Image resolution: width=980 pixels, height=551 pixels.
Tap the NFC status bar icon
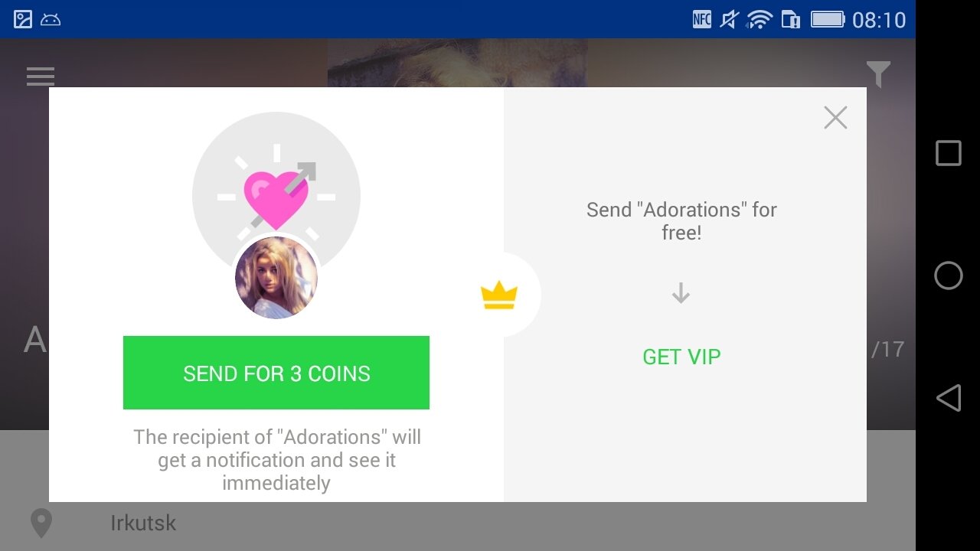702,19
